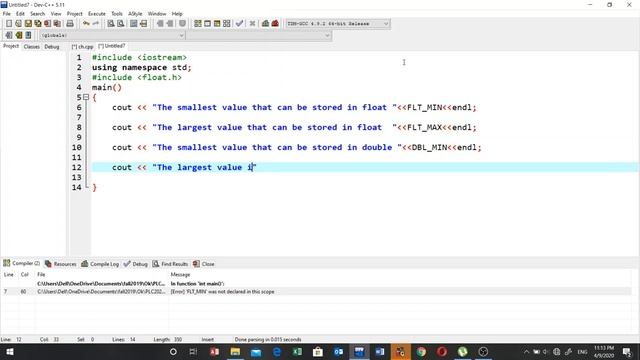Open the Windows Start menu
The height and width of the screenshot is (360, 640).
tap(10, 351)
